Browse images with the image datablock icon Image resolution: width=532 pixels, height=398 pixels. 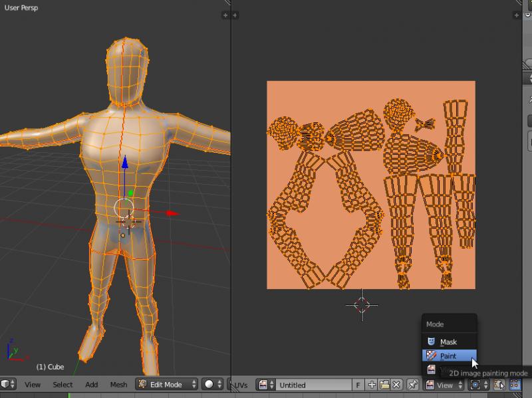[266, 385]
